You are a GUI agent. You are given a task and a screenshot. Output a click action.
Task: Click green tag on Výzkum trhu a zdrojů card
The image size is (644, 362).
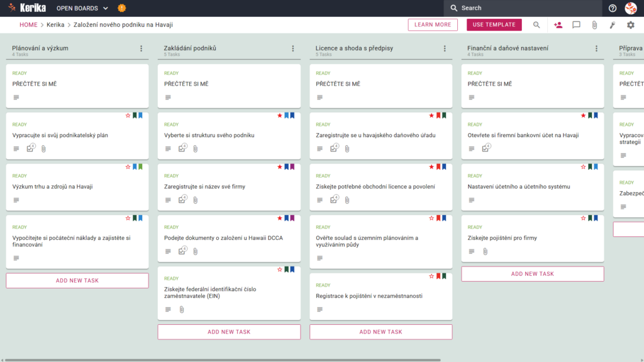coord(140,167)
